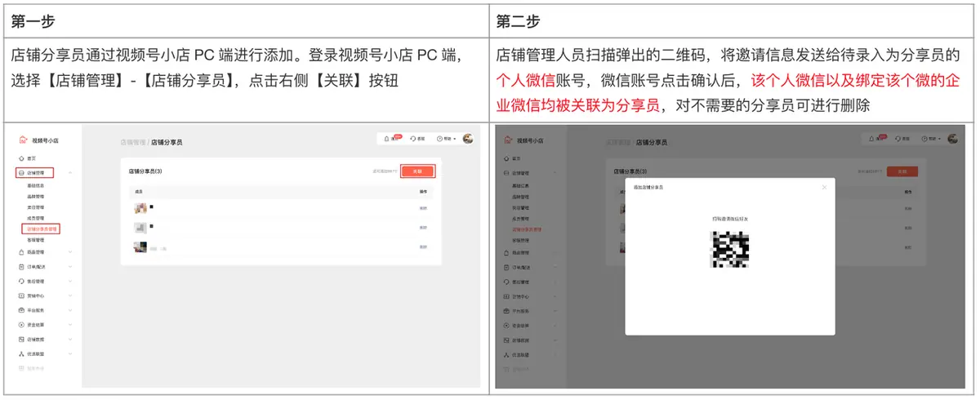The image size is (980, 400).
Task: Open the 消息 notification bell in step two screenshot
Action: pyautogui.click(x=872, y=139)
